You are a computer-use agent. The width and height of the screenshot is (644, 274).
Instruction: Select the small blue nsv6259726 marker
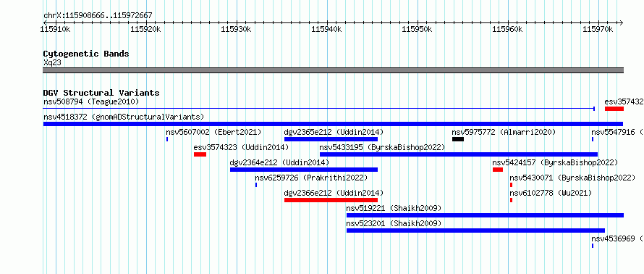[x=256, y=185]
